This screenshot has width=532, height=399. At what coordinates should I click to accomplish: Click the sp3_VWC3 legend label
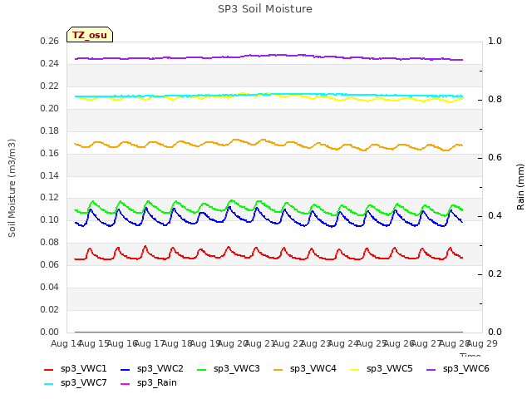pyautogui.click(x=236, y=368)
